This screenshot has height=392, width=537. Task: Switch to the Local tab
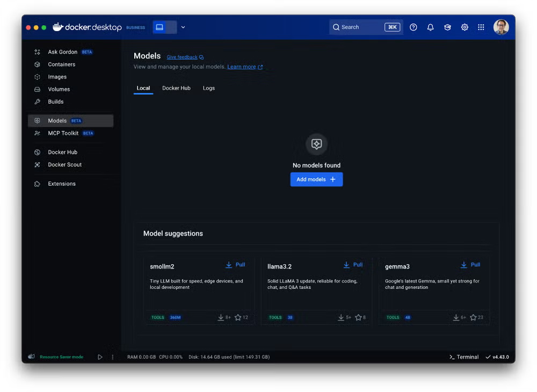click(x=143, y=88)
